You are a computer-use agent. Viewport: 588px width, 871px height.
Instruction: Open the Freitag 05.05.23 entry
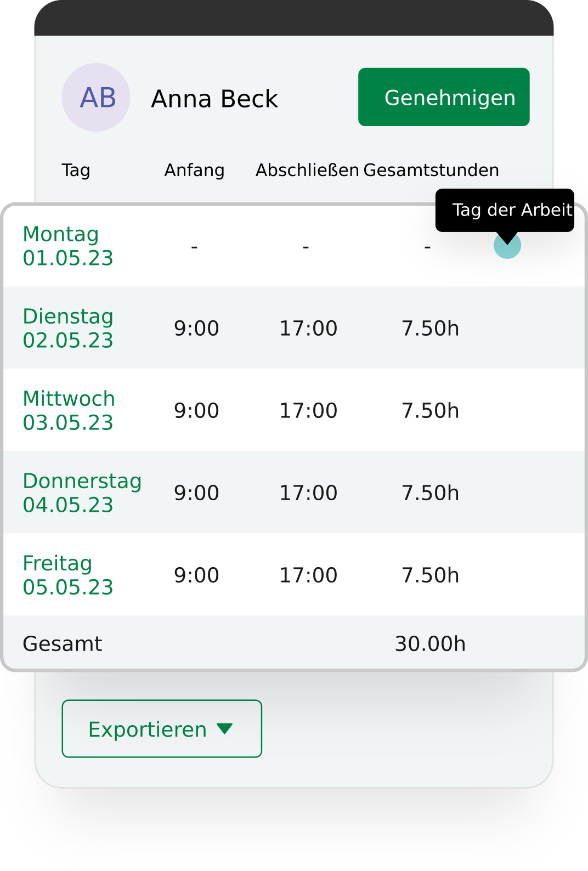pyautogui.click(x=68, y=575)
